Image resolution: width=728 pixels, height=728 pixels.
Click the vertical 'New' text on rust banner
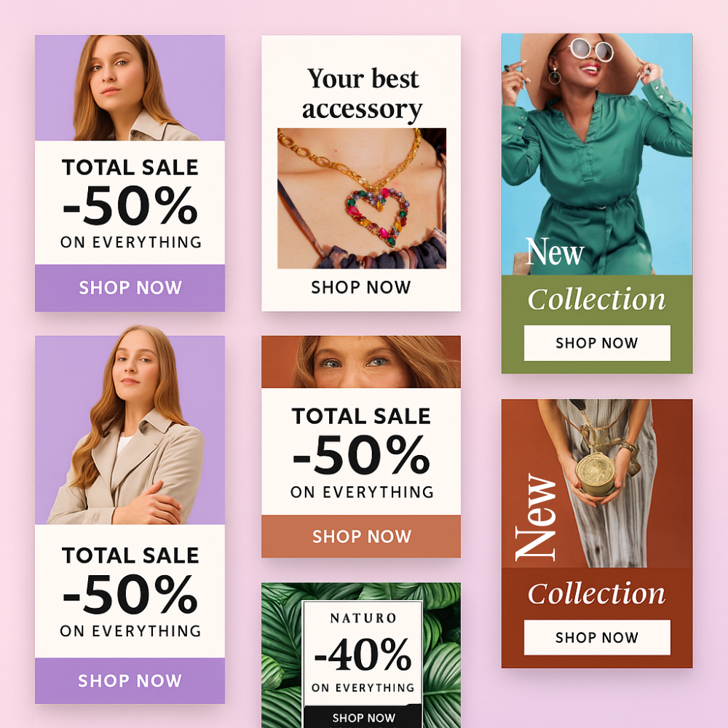pyautogui.click(x=535, y=517)
